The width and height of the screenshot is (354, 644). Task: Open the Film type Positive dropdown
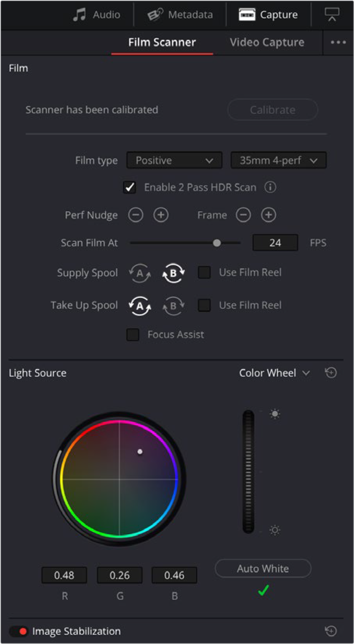tap(174, 160)
